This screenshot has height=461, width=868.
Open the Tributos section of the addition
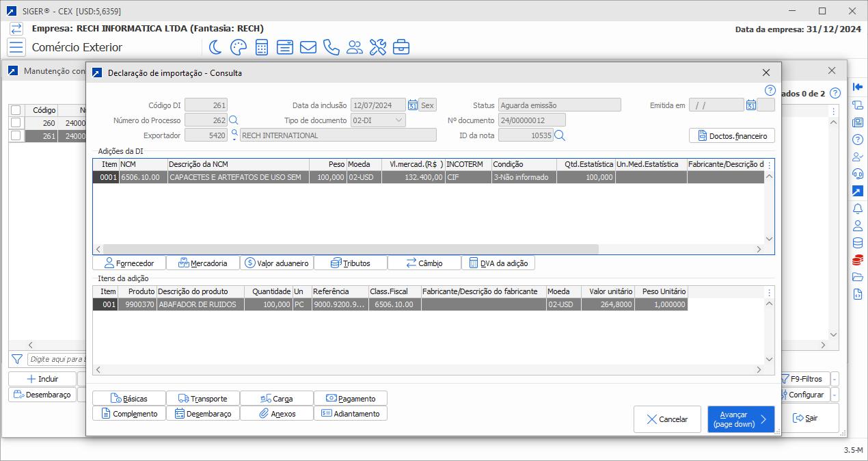350,263
